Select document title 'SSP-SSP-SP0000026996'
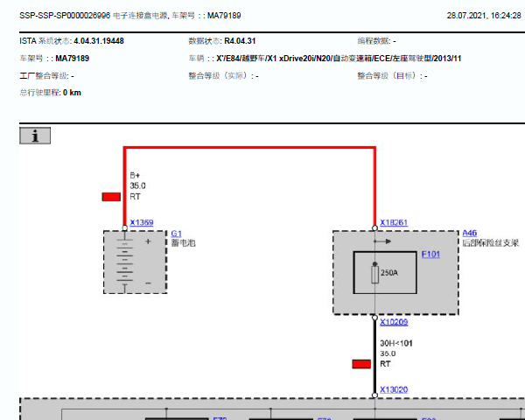 pos(65,16)
